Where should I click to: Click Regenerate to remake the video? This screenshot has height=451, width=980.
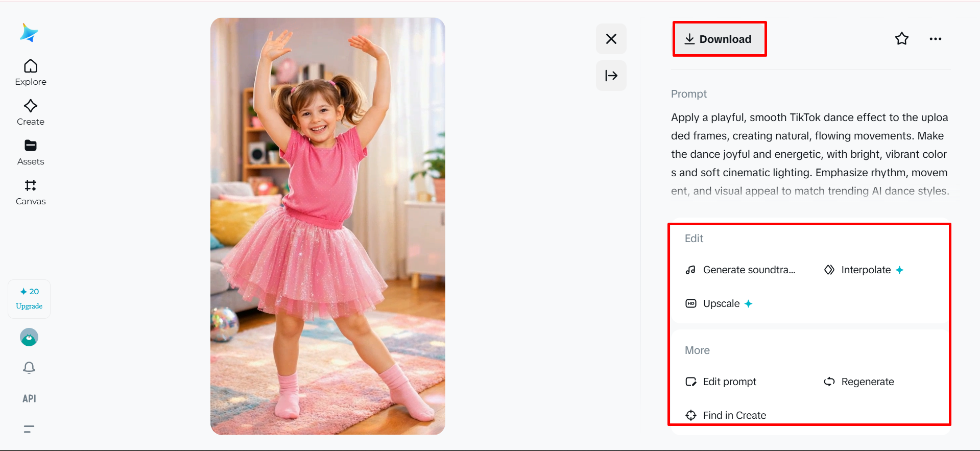click(x=859, y=382)
